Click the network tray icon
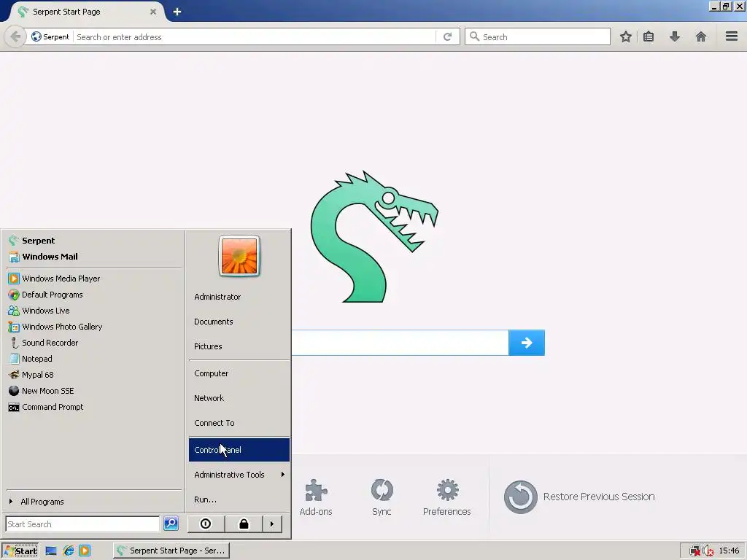 click(695, 551)
